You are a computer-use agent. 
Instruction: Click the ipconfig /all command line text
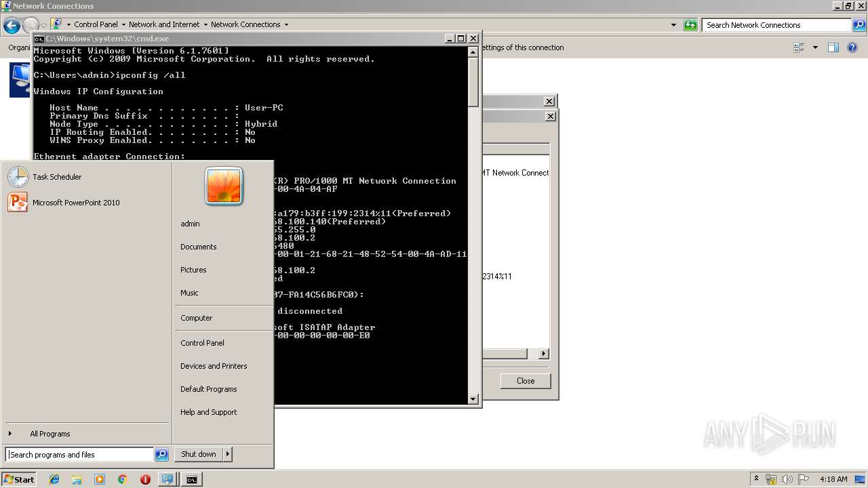pyautogui.click(x=151, y=75)
